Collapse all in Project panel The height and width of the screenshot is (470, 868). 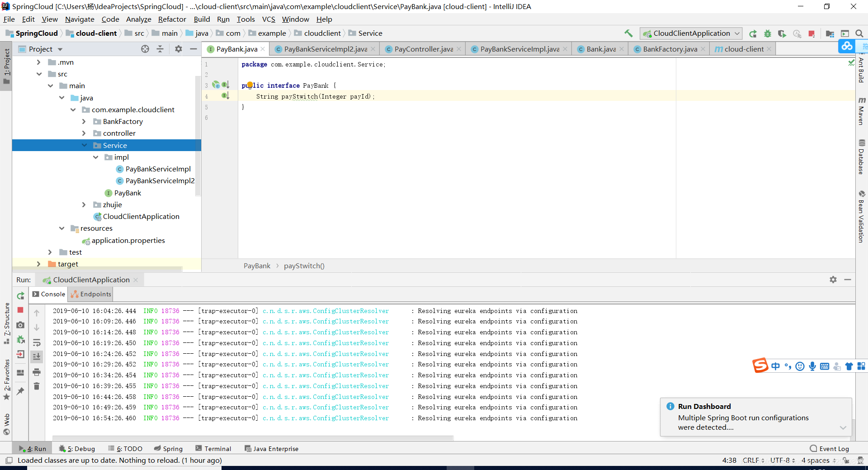160,49
